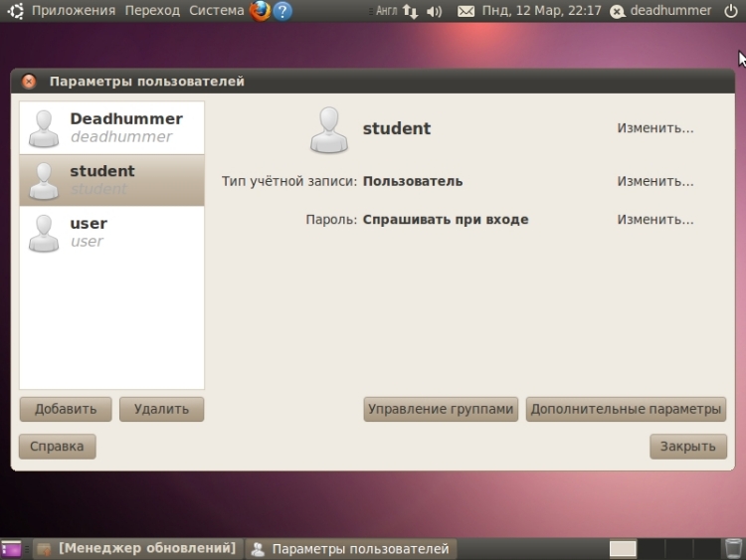Click the Ubuntu logo icon
Image resolution: width=746 pixels, height=560 pixels.
[x=15, y=11]
